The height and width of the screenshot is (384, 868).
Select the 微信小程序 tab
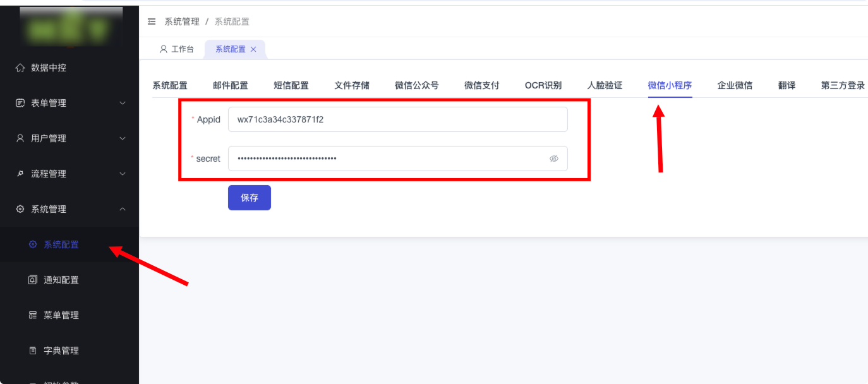click(670, 85)
